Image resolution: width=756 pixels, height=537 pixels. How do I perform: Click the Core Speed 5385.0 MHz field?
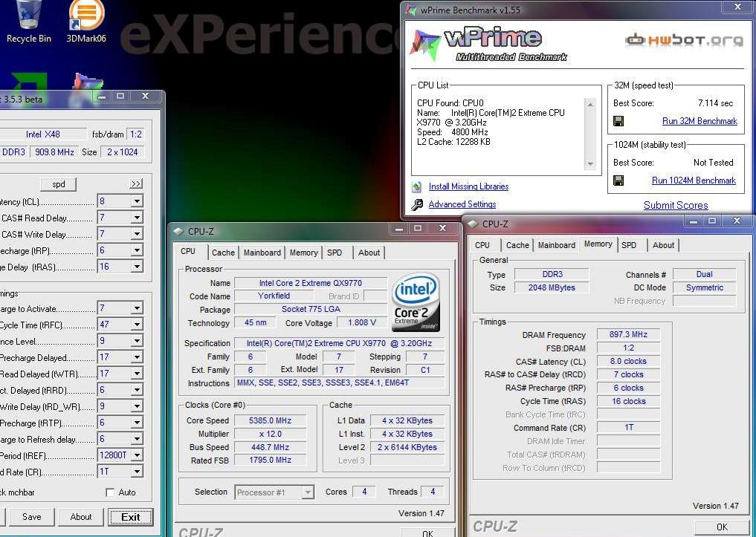[270, 420]
